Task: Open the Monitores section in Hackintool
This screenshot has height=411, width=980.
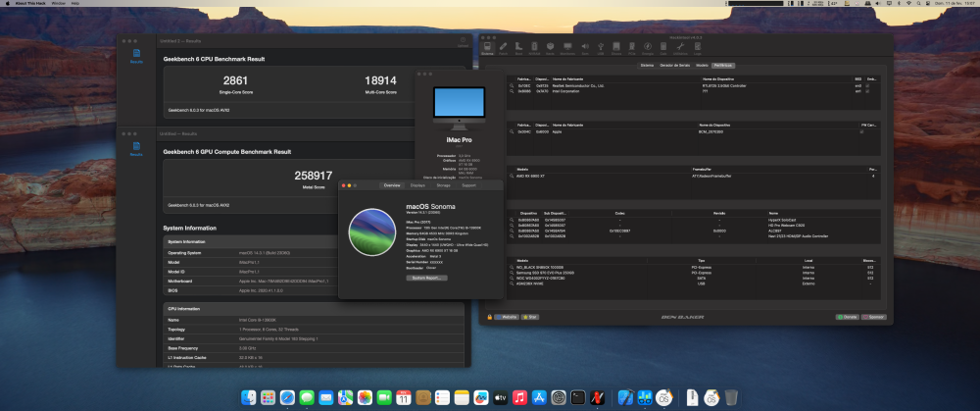Action: click(x=567, y=47)
